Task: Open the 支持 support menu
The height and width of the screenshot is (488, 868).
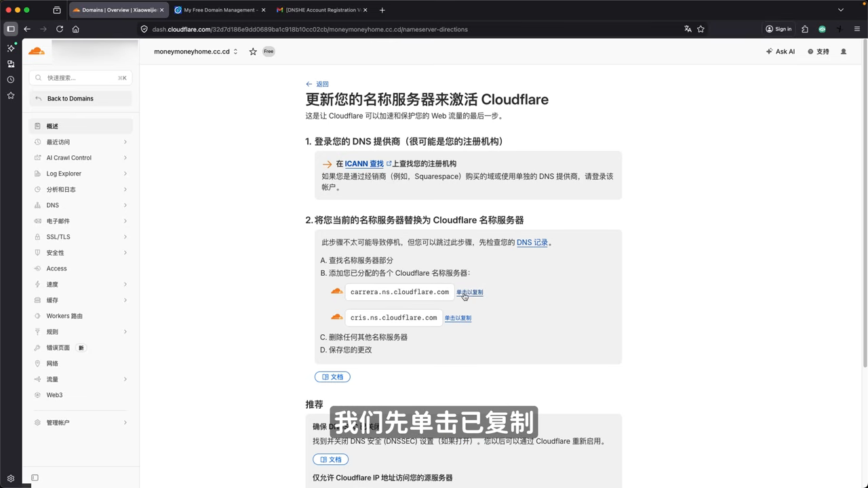Action: 818,52
